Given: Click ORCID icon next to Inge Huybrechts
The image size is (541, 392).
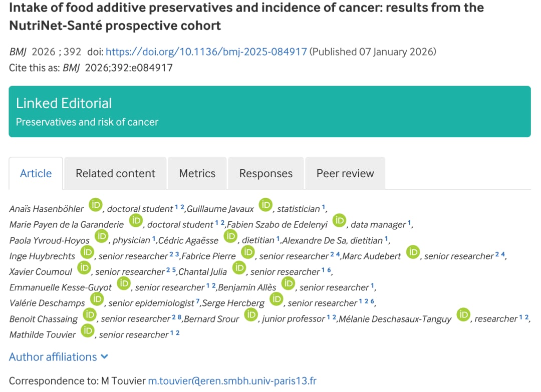Looking at the screenshot, I should point(87,252).
